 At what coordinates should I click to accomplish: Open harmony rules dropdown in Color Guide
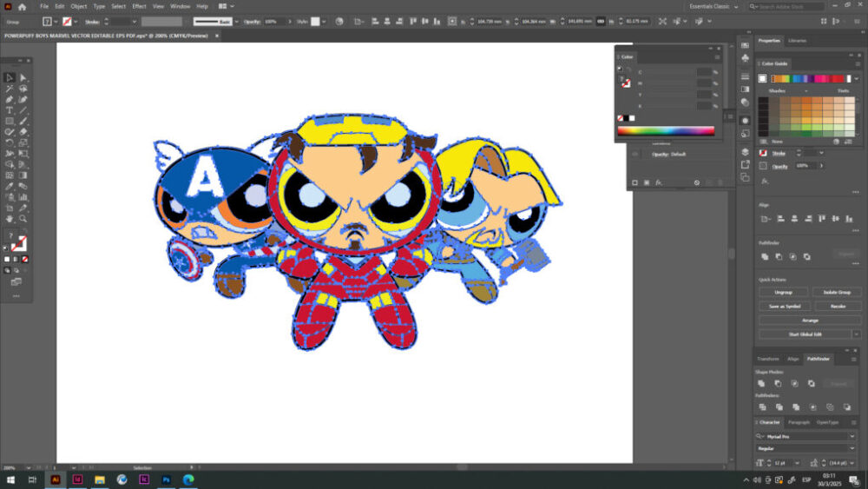pos(857,79)
